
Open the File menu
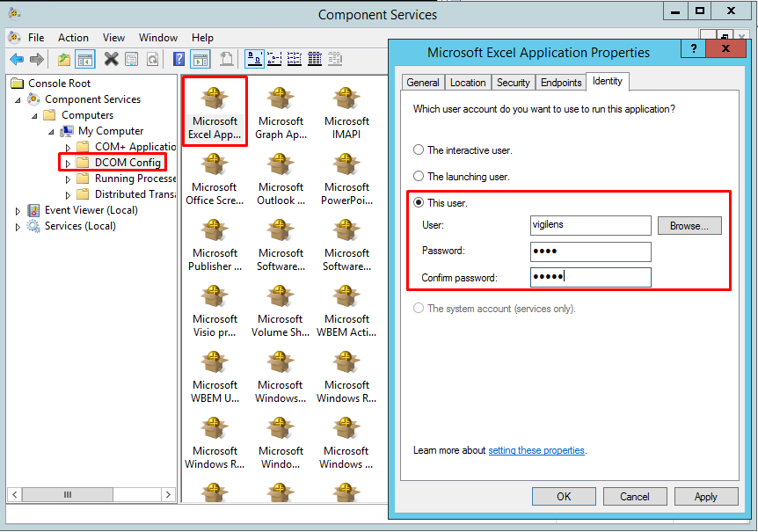pyautogui.click(x=36, y=38)
